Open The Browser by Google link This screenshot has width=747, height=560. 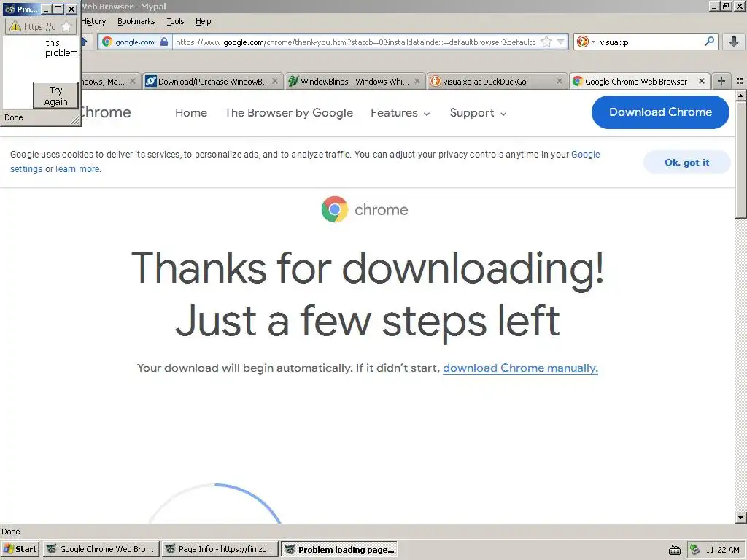(x=289, y=113)
